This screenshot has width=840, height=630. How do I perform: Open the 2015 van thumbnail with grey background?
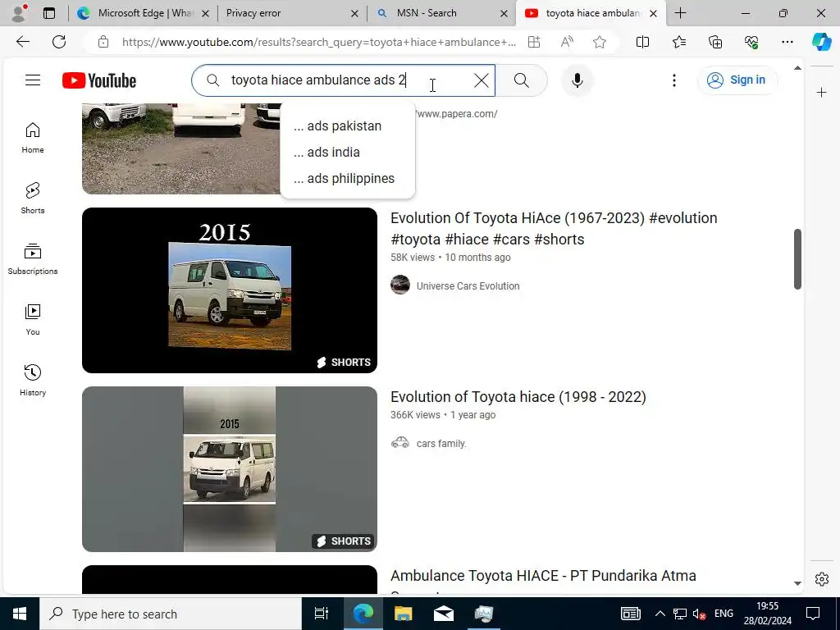(x=230, y=468)
